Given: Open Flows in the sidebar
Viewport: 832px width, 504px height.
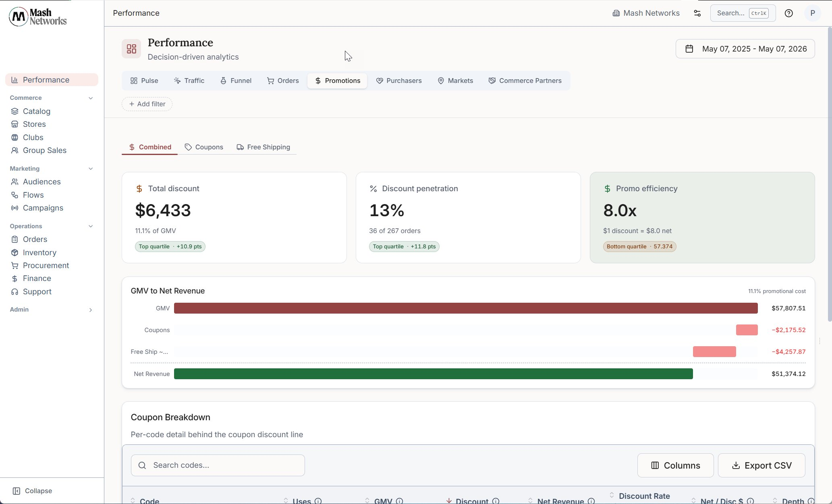Looking at the screenshot, I should click(x=33, y=195).
